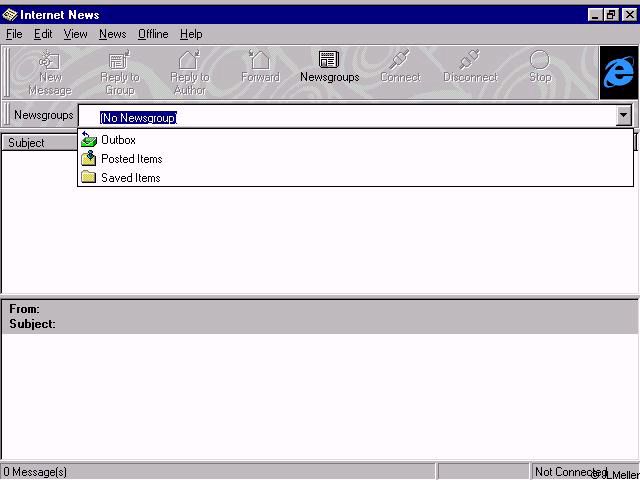Close the Internet News window
This screenshot has height=480, width=640.
point(629,15)
